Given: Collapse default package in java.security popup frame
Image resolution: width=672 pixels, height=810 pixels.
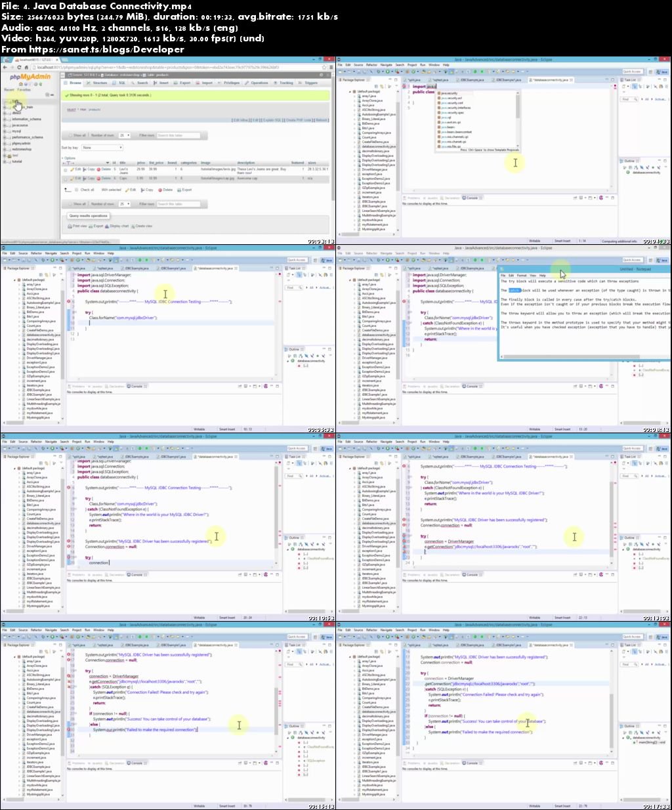Looking at the screenshot, I should point(350,91).
